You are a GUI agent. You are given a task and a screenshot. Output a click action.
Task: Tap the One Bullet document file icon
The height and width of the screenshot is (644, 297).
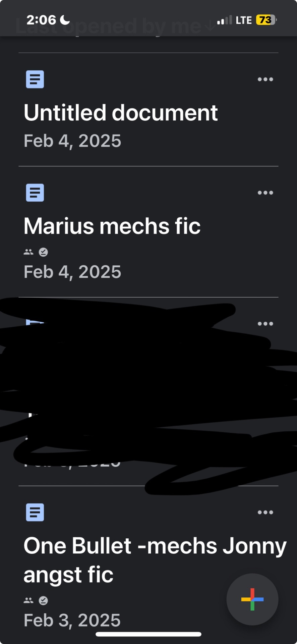pos(35,513)
